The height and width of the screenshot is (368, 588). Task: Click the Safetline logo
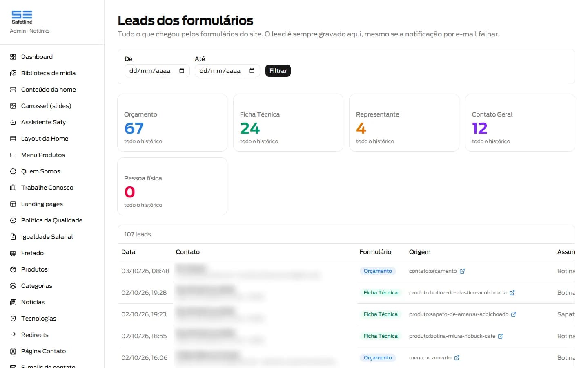pos(22,18)
